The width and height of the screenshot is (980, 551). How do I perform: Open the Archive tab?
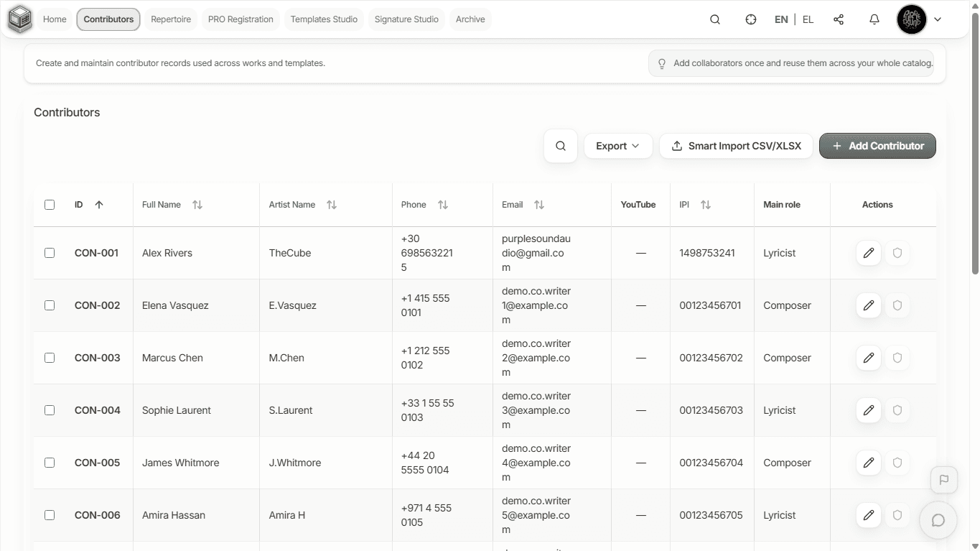470,19
